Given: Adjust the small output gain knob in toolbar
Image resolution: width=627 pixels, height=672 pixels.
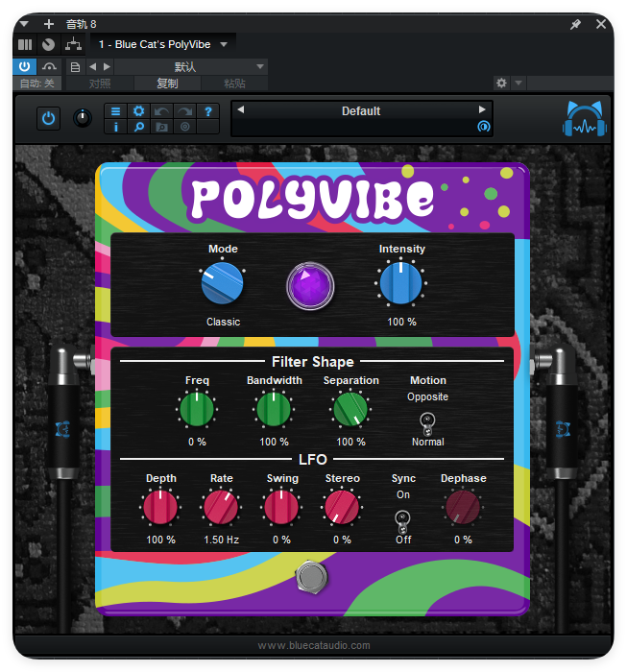Looking at the screenshot, I should click(x=83, y=118).
